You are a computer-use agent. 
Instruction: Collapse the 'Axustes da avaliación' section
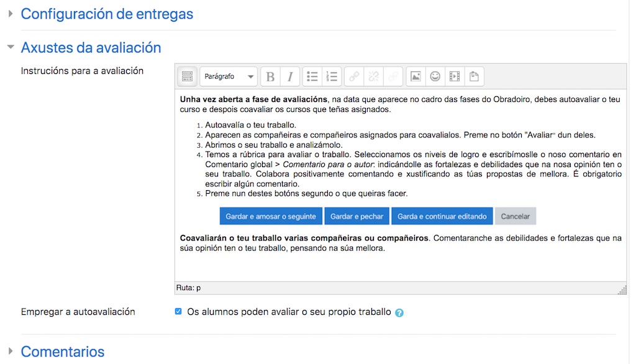coord(91,47)
